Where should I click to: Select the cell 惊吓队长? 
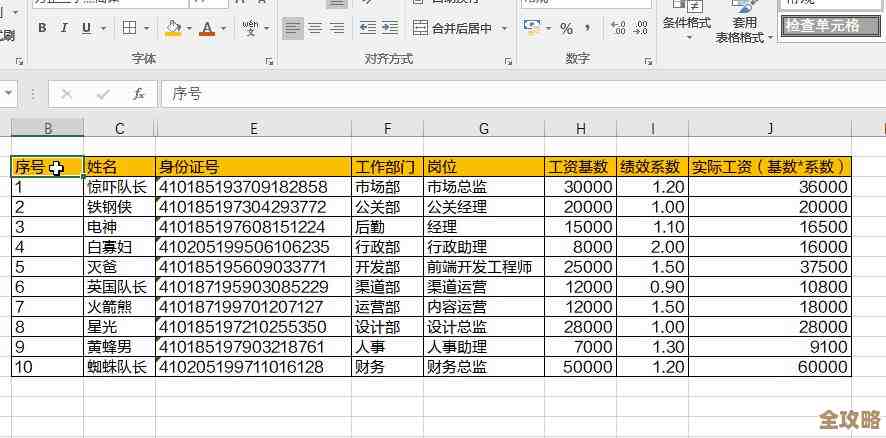tap(120, 187)
